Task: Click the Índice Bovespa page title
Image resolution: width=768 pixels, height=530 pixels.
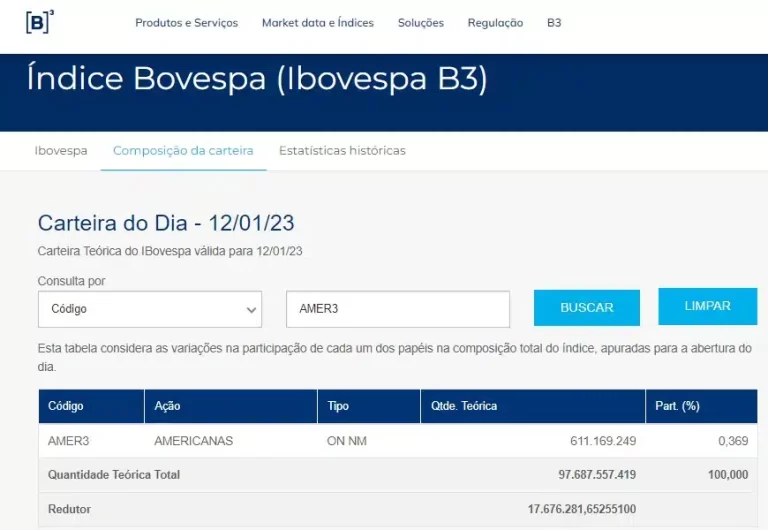Action: [257, 78]
